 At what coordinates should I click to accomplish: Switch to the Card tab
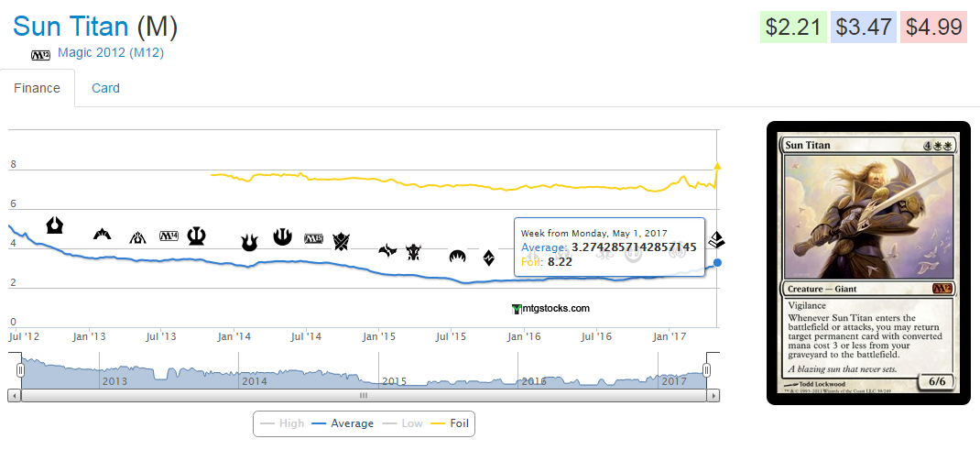(105, 88)
